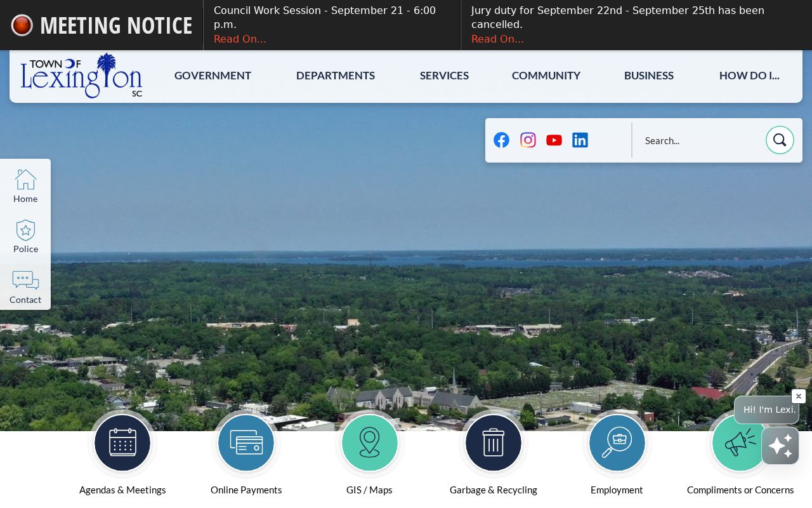Open the Government menu
This screenshot has width=812, height=508.
(x=213, y=76)
